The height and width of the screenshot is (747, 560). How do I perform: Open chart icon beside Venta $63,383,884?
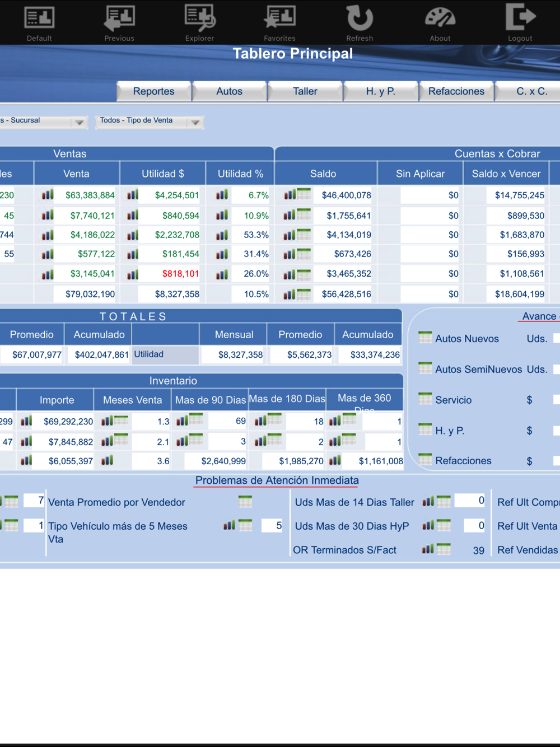(48, 195)
